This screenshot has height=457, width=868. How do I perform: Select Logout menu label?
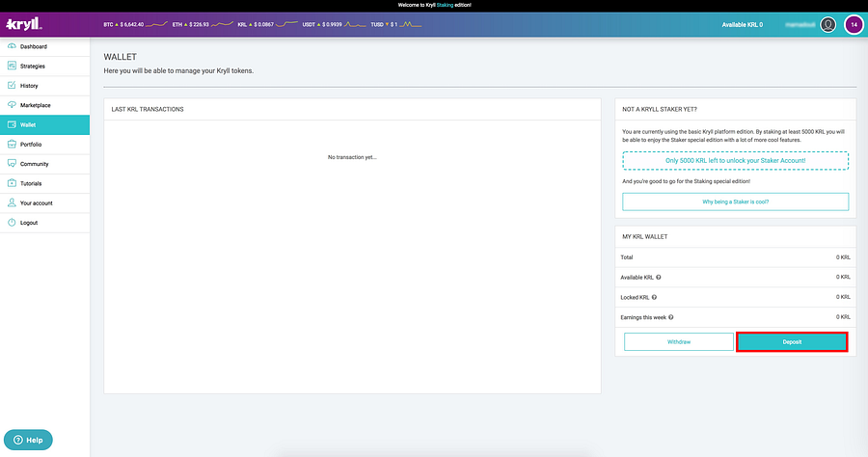click(x=29, y=223)
